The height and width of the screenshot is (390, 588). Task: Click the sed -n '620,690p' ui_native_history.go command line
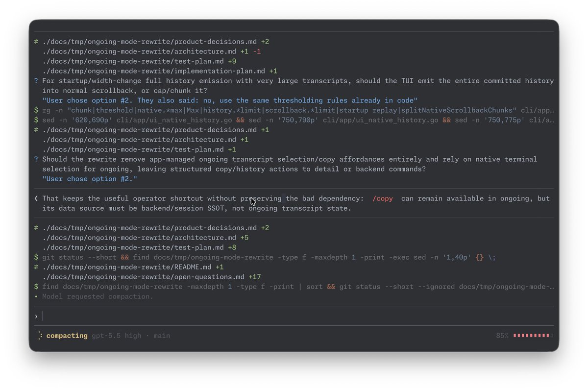pos(298,120)
